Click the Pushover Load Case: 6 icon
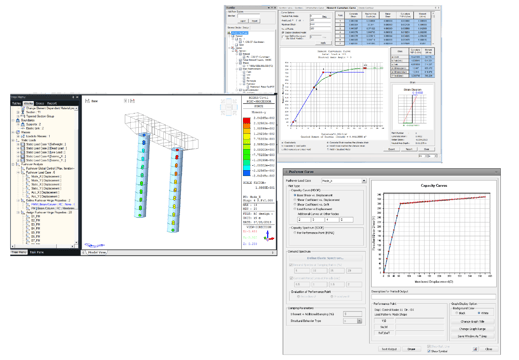Image resolution: width=519 pixels, height=360 pixels. coord(23,173)
